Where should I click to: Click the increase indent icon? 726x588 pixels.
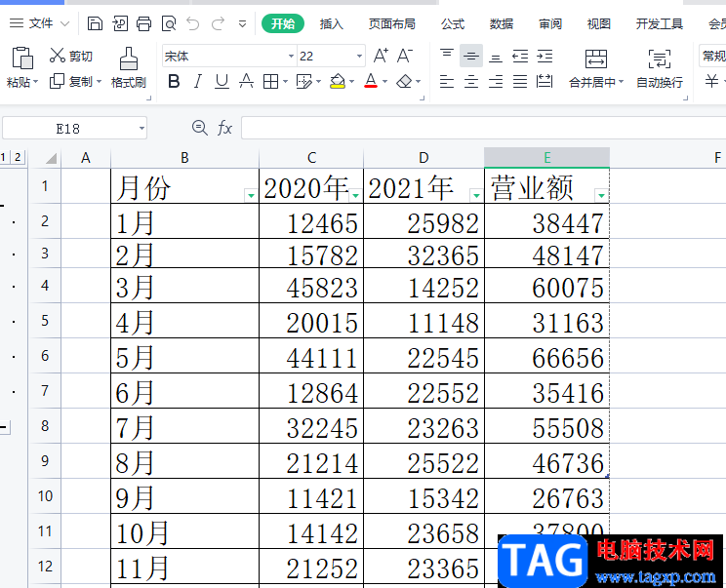tap(544, 56)
